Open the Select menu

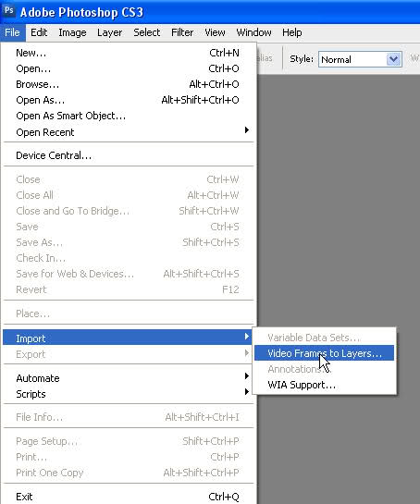coord(147,32)
